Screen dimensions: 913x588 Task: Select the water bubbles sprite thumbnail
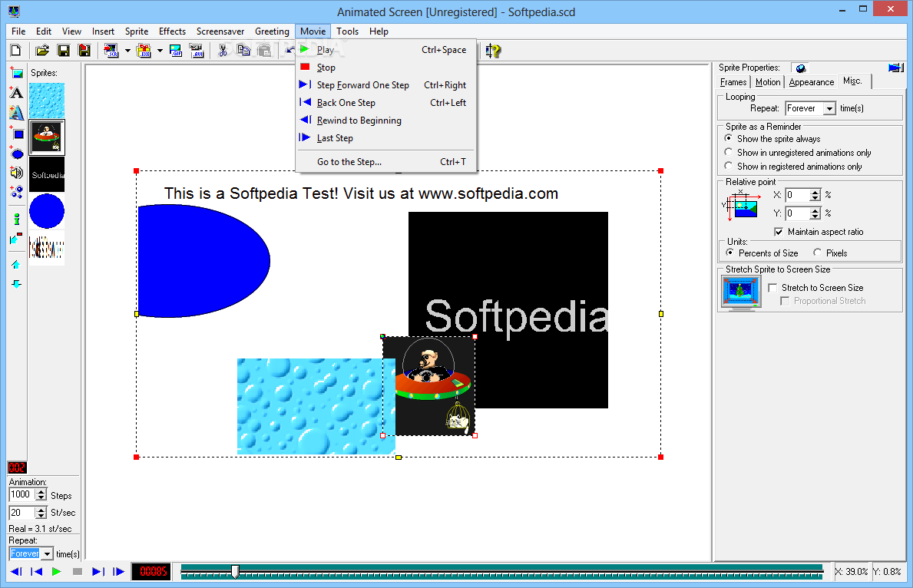point(47,100)
